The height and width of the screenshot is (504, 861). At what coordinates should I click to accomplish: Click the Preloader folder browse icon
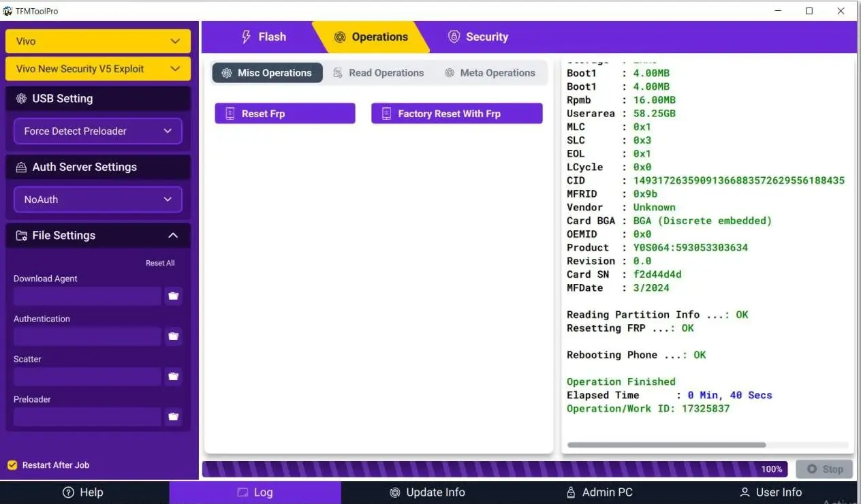point(173,417)
